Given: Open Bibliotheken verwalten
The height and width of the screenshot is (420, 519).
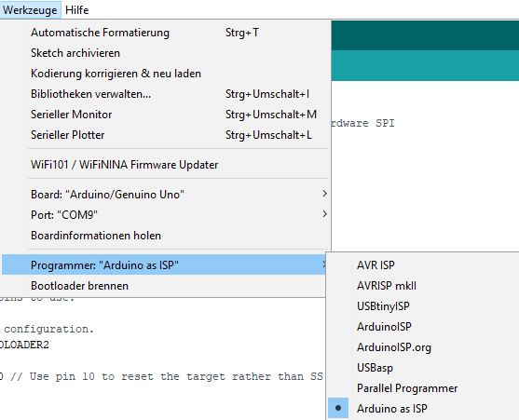Looking at the screenshot, I should coord(167,94).
